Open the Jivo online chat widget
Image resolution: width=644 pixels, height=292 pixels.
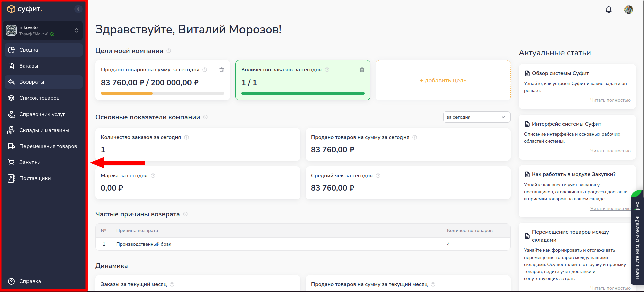tap(637, 238)
